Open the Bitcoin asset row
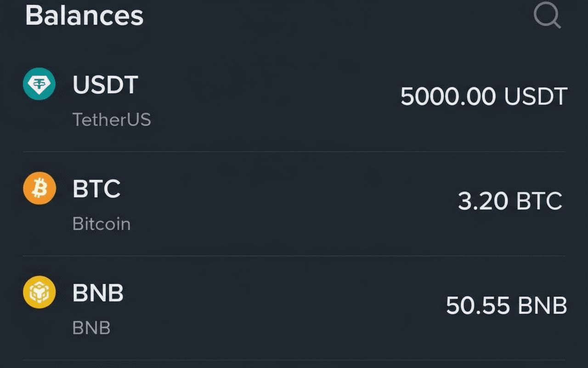 coord(294,205)
